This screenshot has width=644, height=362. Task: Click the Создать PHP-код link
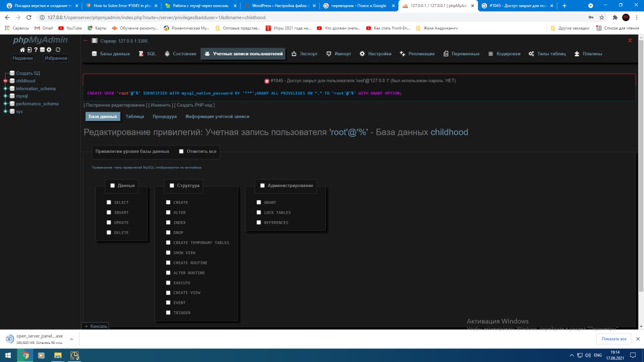pos(195,105)
